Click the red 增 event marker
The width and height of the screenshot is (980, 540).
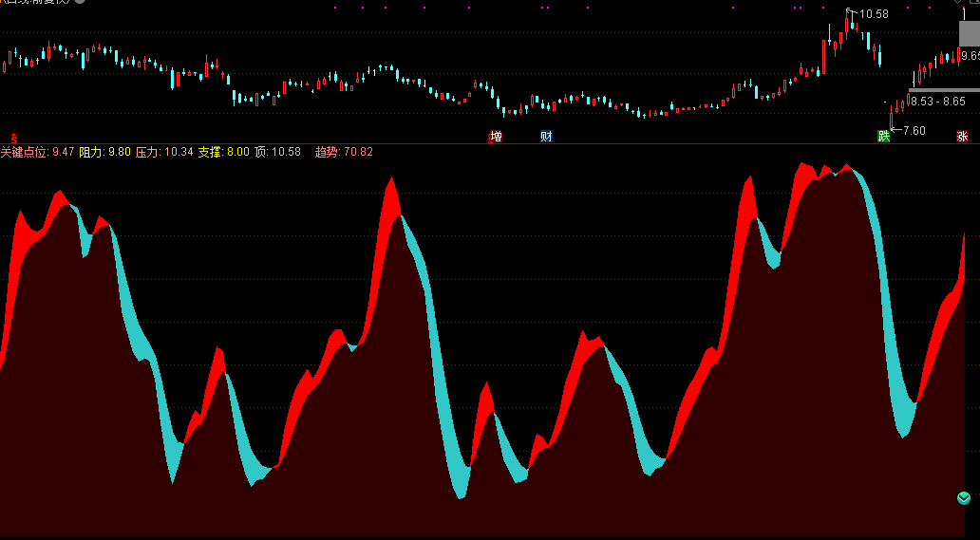[x=495, y=137]
